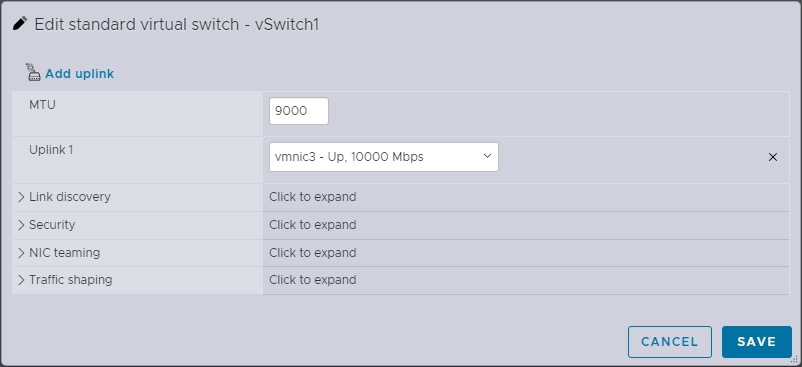The width and height of the screenshot is (802, 367).
Task: Open the vmnic3 uplink dropdown
Action: (x=384, y=157)
